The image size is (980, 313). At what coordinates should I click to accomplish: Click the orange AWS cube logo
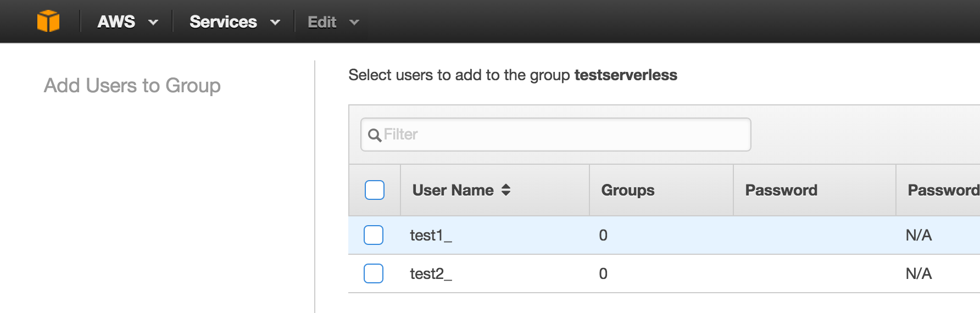pos(48,21)
